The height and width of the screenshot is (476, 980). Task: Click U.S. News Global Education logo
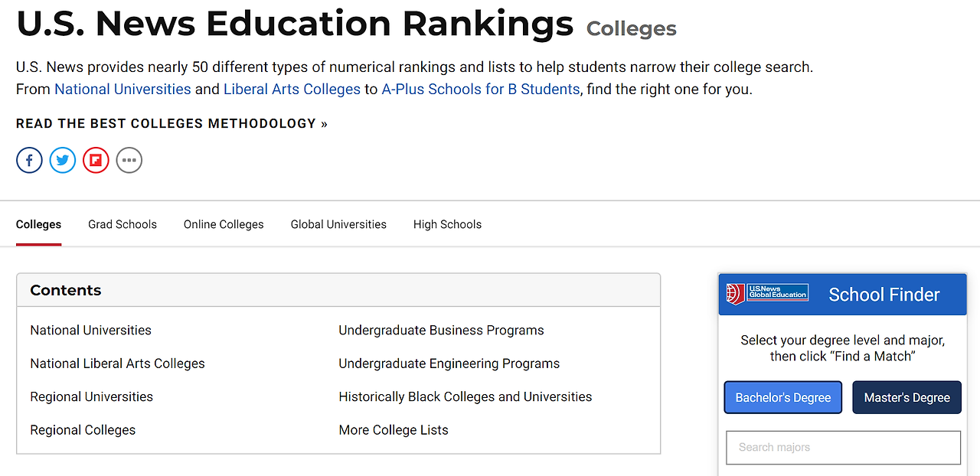click(x=767, y=294)
